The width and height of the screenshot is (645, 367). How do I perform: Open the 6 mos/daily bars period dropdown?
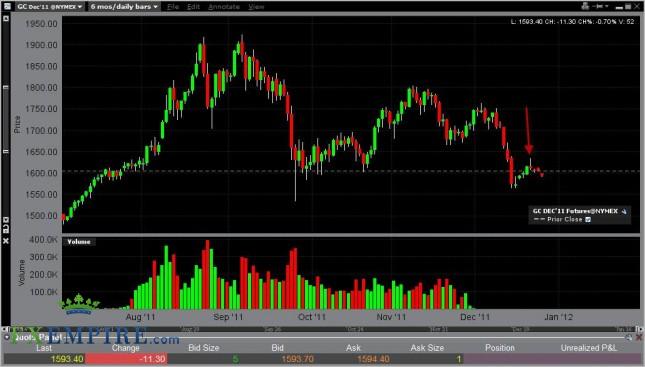coord(124,7)
